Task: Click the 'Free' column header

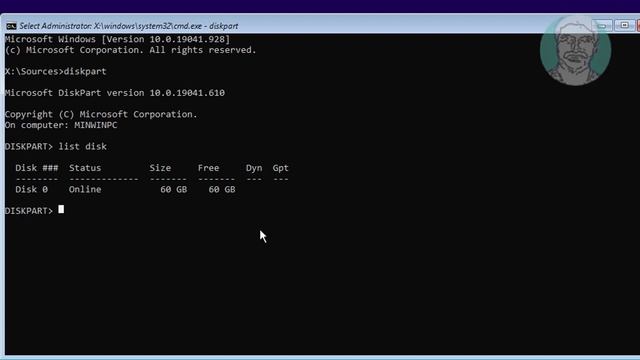Action: (x=209, y=168)
